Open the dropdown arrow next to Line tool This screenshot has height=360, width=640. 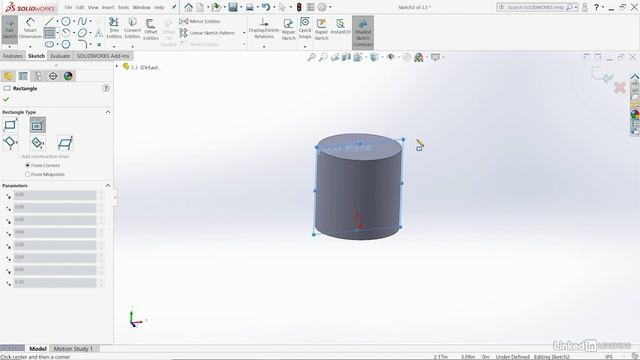(x=57, y=21)
